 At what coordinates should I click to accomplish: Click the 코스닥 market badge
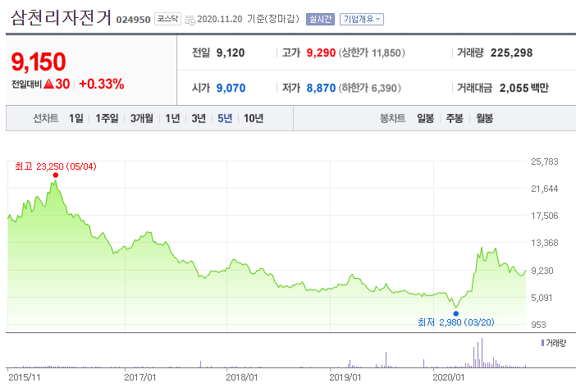coord(167,19)
